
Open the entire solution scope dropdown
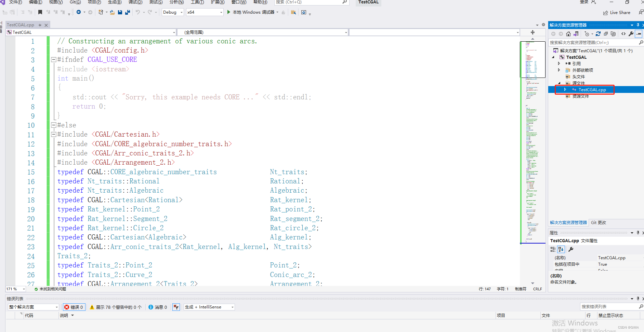[x=33, y=307]
